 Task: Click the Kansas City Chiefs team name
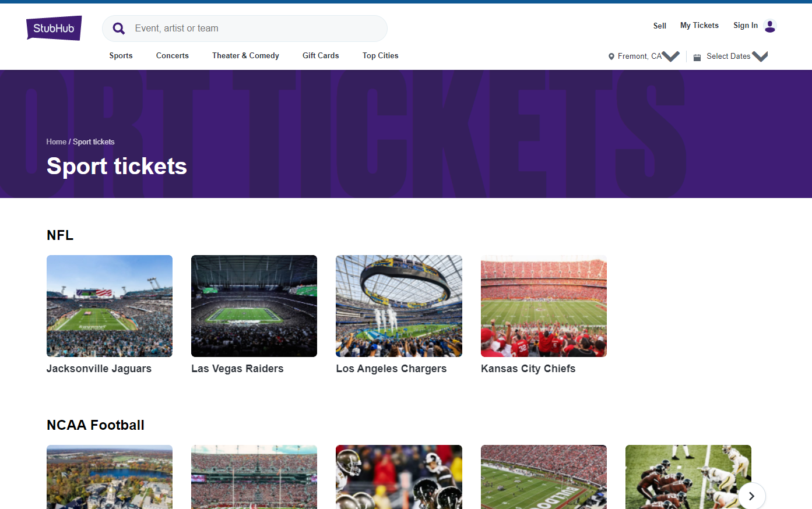point(528,369)
